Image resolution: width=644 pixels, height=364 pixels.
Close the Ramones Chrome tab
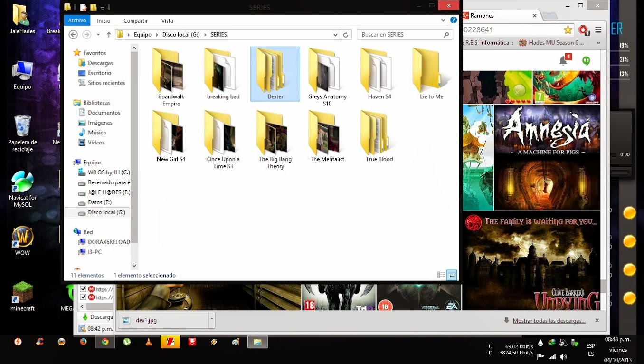coord(534,16)
